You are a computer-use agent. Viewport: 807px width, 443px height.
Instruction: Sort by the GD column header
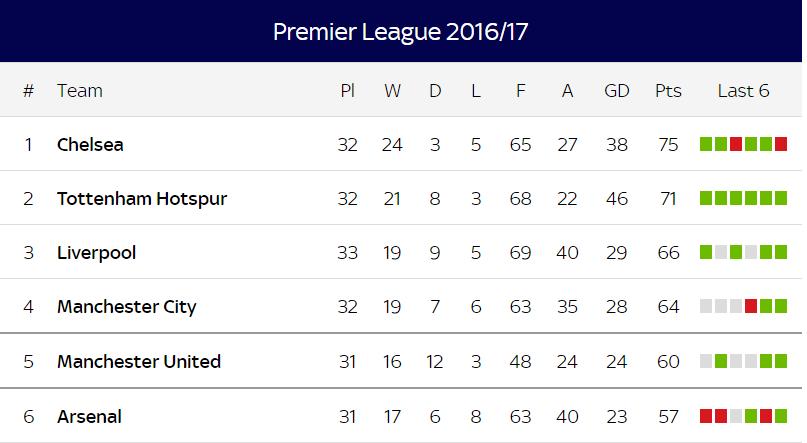(617, 91)
